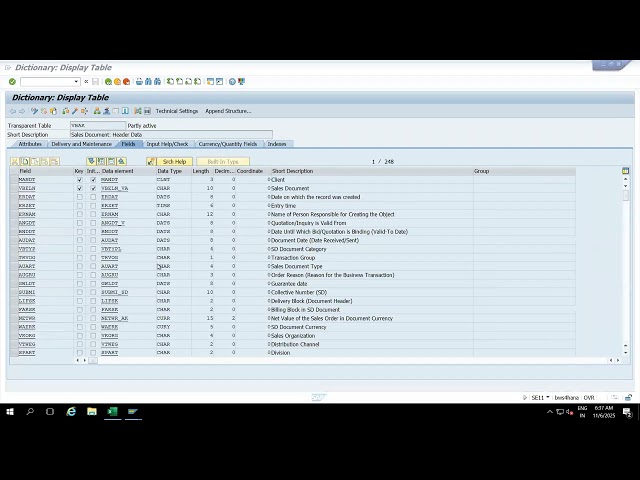640x480 pixels.
Task: Expand status bar with the triangle arrow
Action: [x=524, y=398]
